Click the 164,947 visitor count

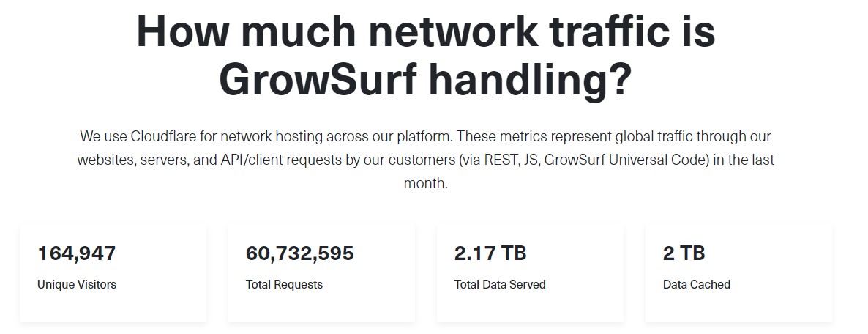pyautogui.click(x=77, y=253)
